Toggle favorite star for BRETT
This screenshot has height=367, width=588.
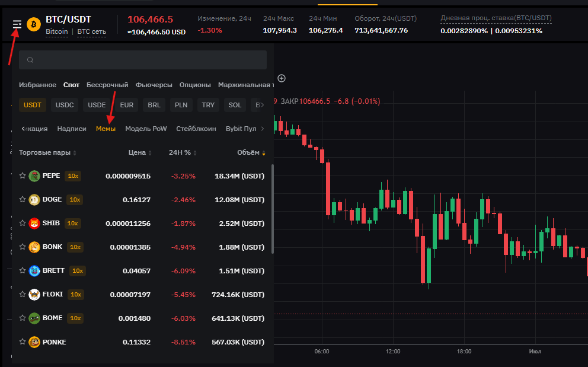(23, 271)
